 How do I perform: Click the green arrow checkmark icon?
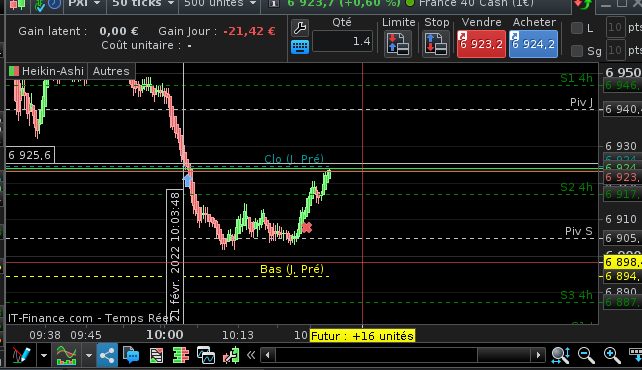(40, 5)
